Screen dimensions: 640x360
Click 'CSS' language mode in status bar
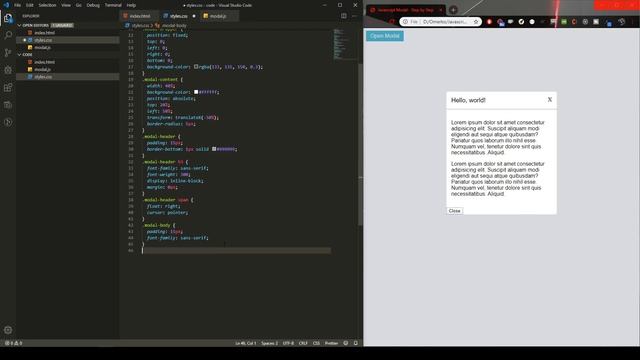point(316,343)
